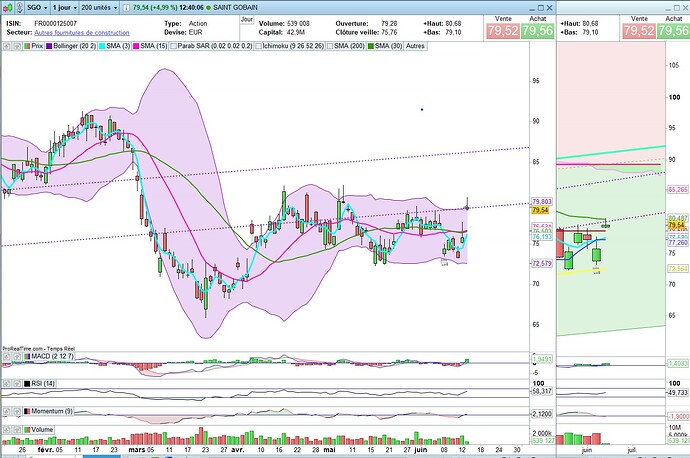690x458 pixels.
Task: Click the 49,733 RSI value in right window
Action: [678, 392]
